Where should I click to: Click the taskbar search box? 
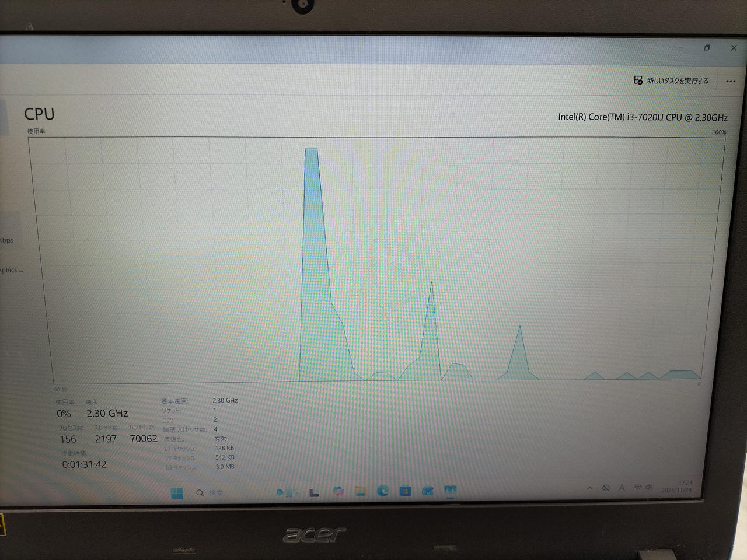click(210, 494)
